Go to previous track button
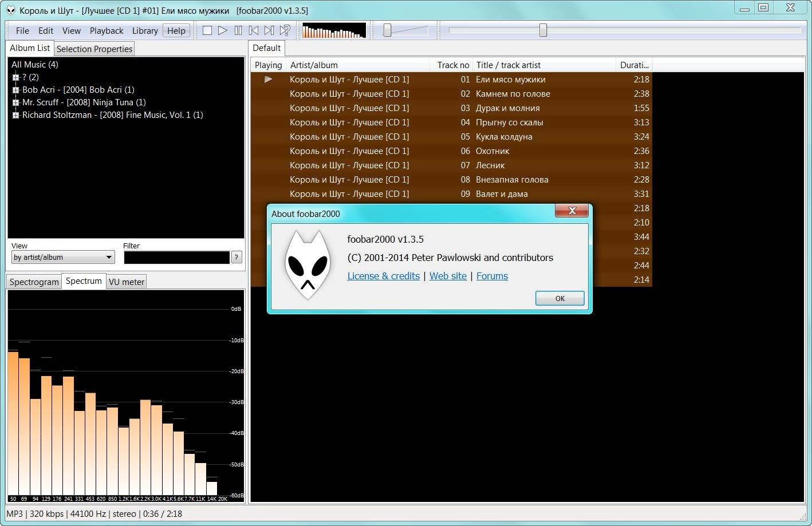The height and width of the screenshot is (526, 812). [x=254, y=30]
